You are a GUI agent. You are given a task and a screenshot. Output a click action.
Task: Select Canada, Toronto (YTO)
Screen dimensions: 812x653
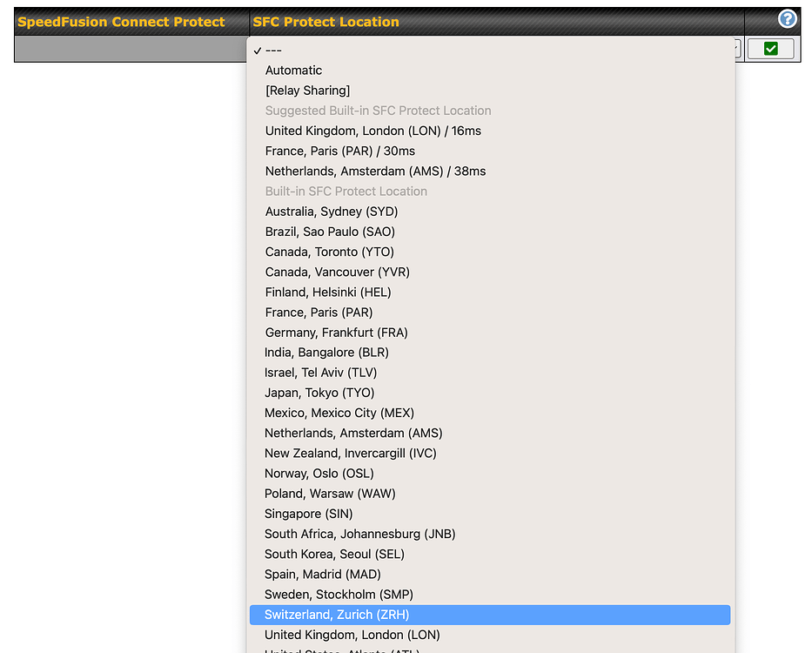(490, 252)
